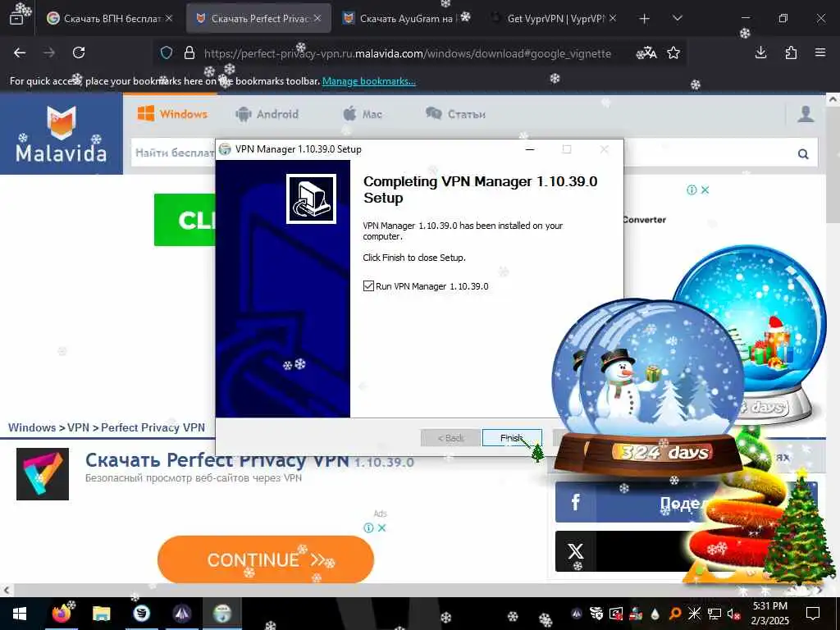The image size is (840, 630).
Task: Click the Malavida logo
Action: click(61, 134)
